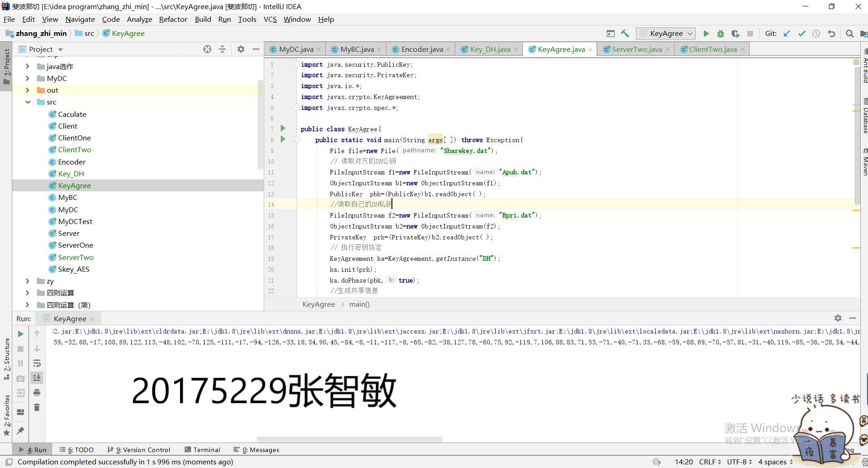This screenshot has width=868, height=468.
Task: Select Skey_AES in the project tree
Action: coord(74,269)
